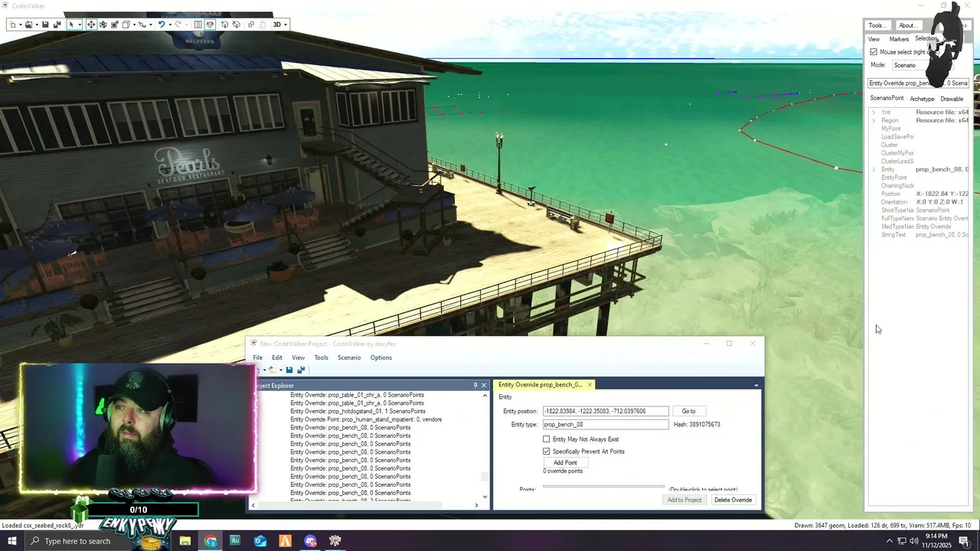Image resolution: width=980 pixels, height=551 pixels.
Task: Open the Tools menu in project window
Action: [x=322, y=357]
